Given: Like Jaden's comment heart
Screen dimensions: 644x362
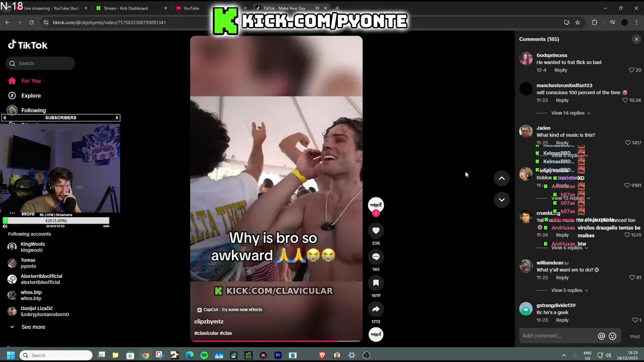Looking at the screenshot, I should [627, 143].
